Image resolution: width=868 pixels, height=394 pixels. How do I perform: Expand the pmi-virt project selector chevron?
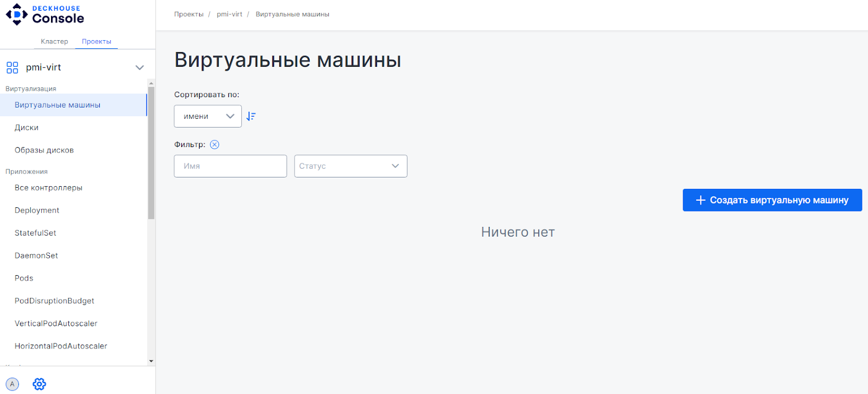(139, 67)
